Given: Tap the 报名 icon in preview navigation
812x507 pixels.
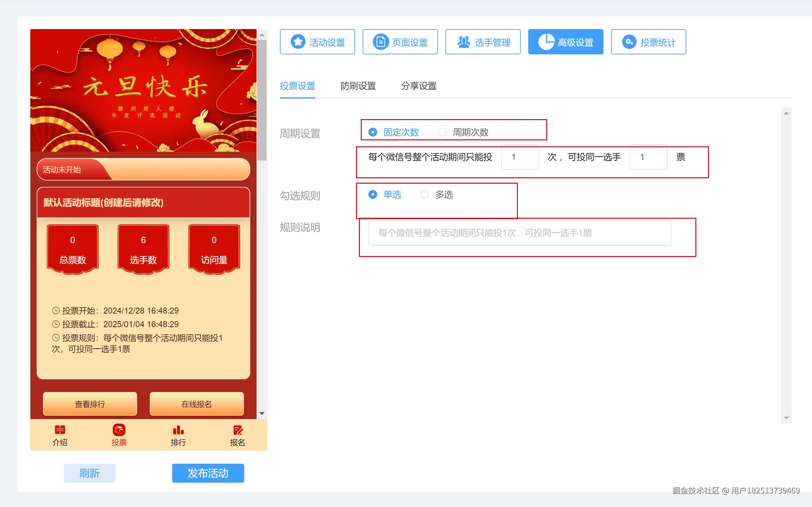Looking at the screenshot, I should coord(237,430).
